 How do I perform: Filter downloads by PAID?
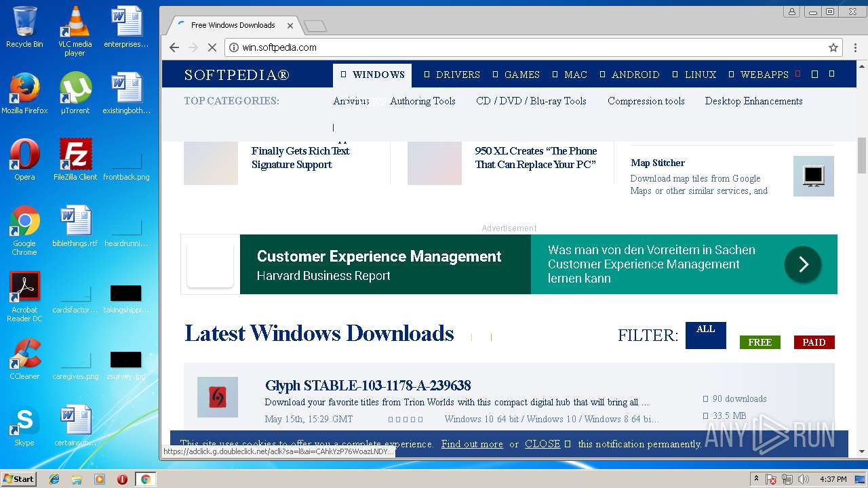pyautogui.click(x=814, y=342)
